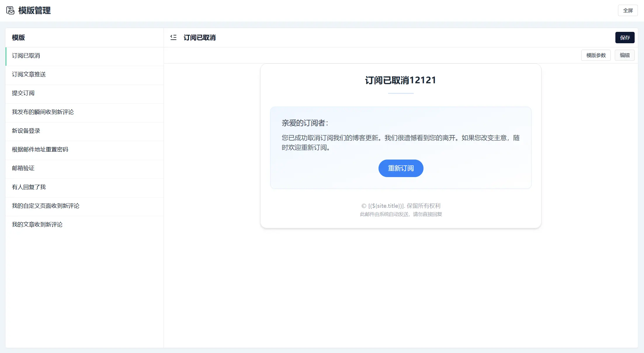Click the 模版管理 page title
The image size is (644, 353).
coord(34,11)
